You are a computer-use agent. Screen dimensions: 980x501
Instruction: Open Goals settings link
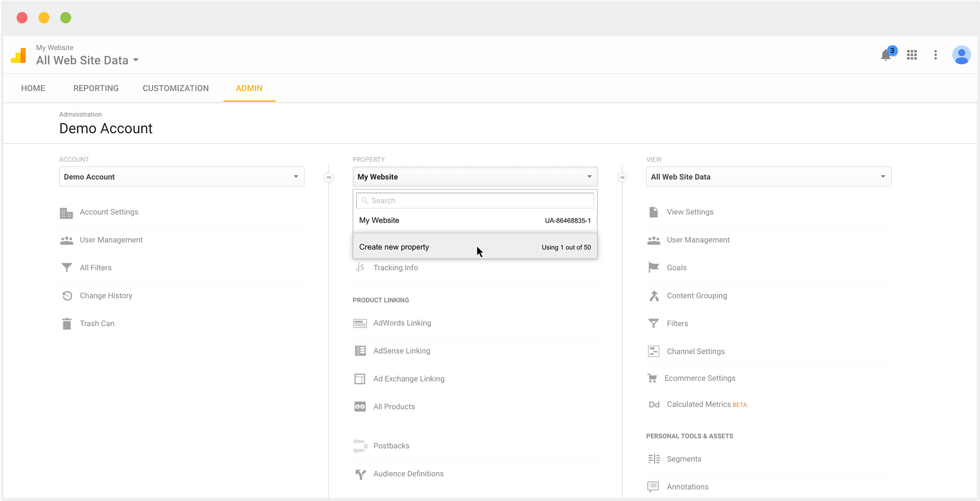(x=677, y=268)
